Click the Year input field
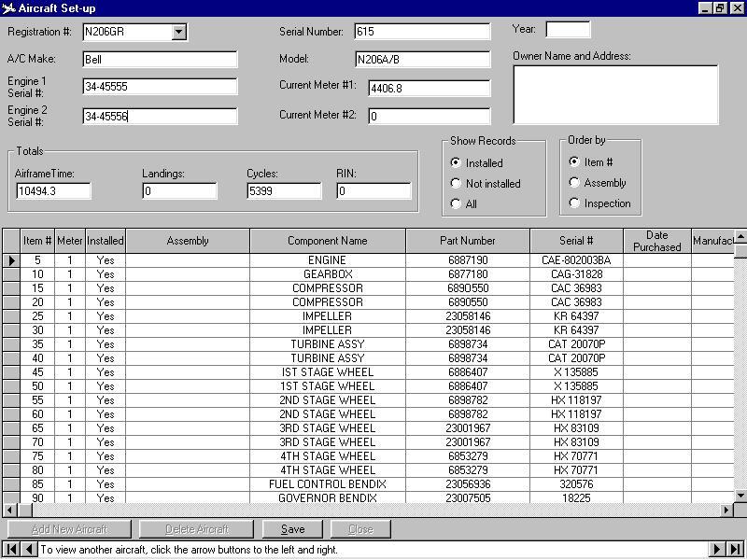 click(x=568, y=30)
